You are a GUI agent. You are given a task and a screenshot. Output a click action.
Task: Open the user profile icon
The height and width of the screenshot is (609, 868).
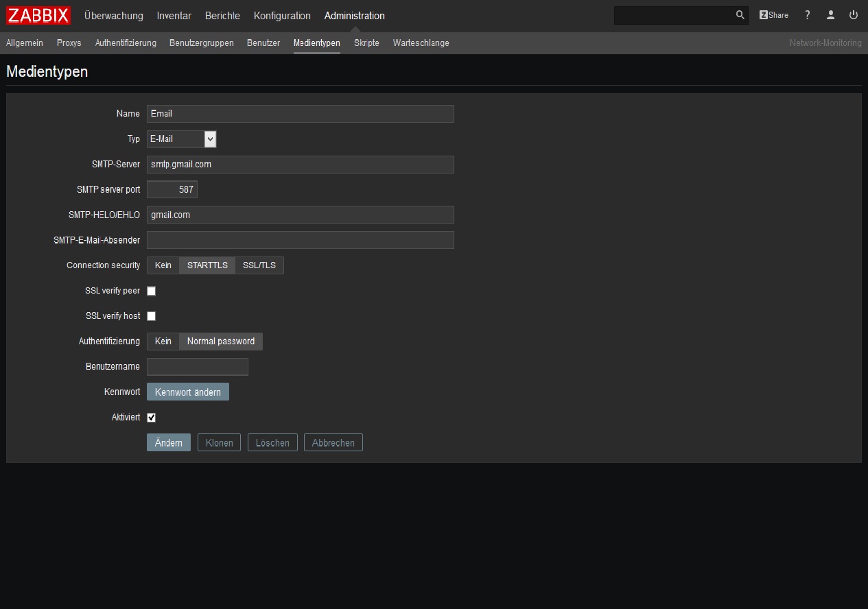click(830, 15)
